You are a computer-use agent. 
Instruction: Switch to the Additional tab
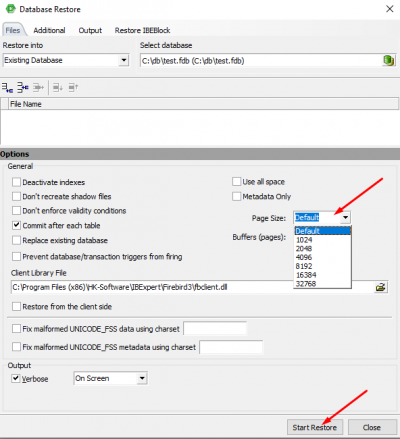click(49, 30)
